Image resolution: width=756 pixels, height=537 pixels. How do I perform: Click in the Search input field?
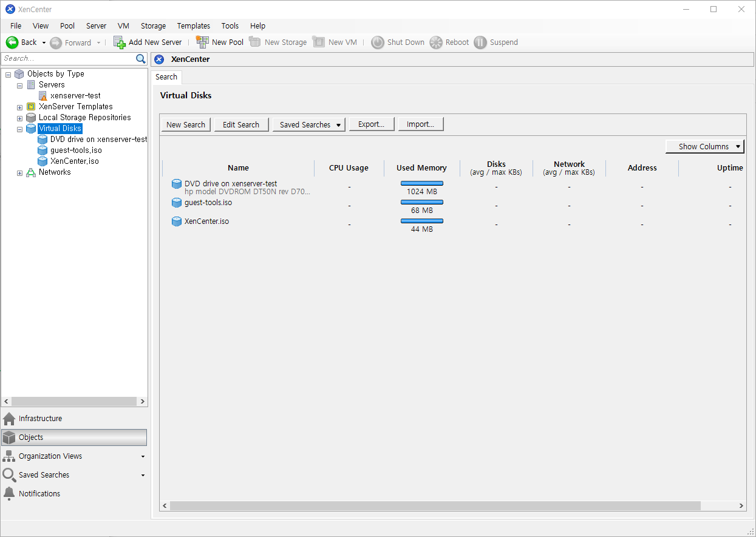pos(69,59)
